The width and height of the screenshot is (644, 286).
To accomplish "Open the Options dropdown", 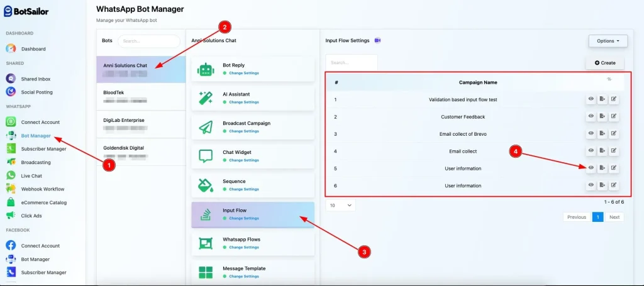I will coord(608,41).
